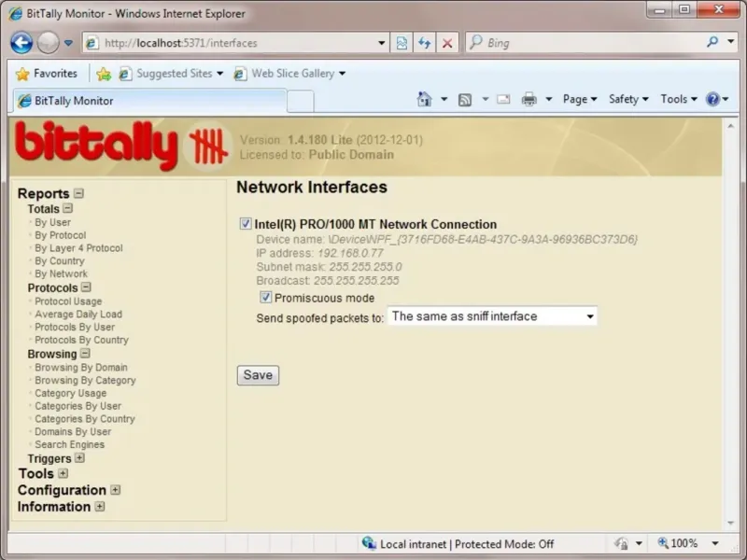Viewport: 747px width, 560px height.
Task: Click the Home page icon
Action: pyautogui.click(x=424, y=99)
